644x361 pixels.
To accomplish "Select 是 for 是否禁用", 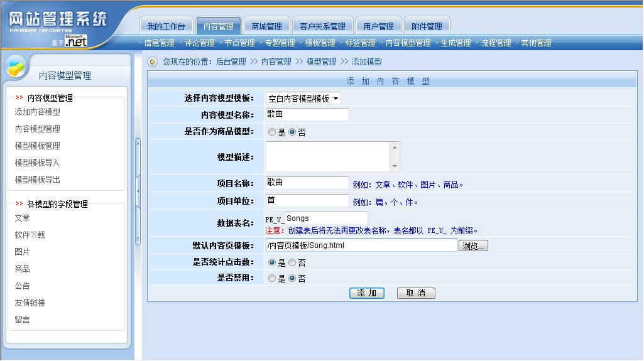I will click(x=272, y=279).
